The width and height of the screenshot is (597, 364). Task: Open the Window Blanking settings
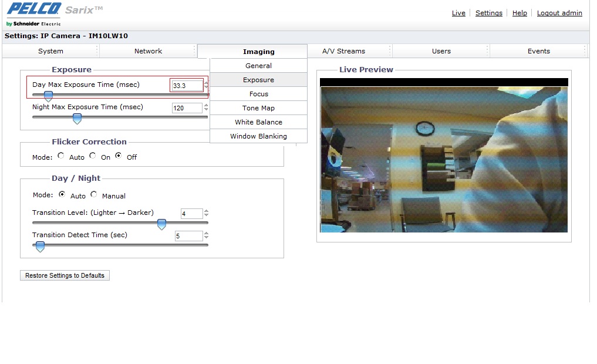[258, 136]
